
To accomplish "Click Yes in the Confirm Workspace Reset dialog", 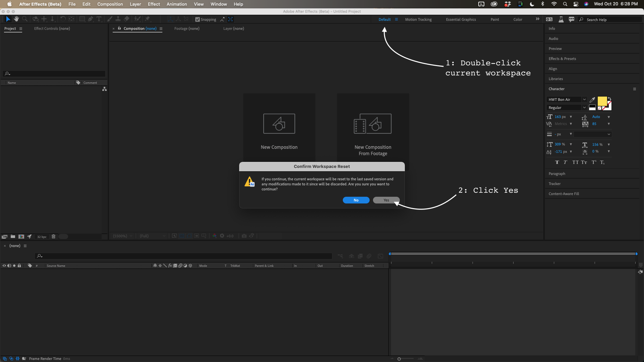I will (386, 200).
